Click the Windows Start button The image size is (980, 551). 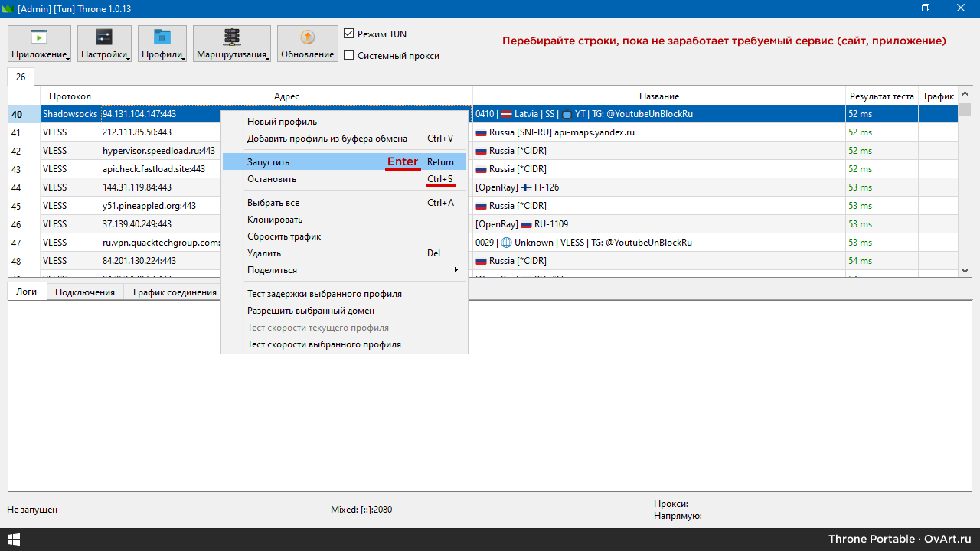[12, 540]
